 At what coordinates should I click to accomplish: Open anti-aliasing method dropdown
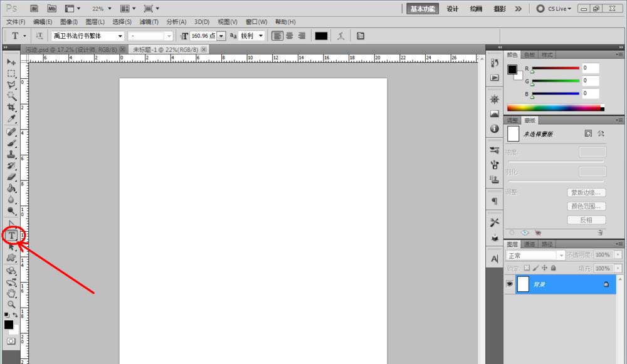(x=261, y=36)
